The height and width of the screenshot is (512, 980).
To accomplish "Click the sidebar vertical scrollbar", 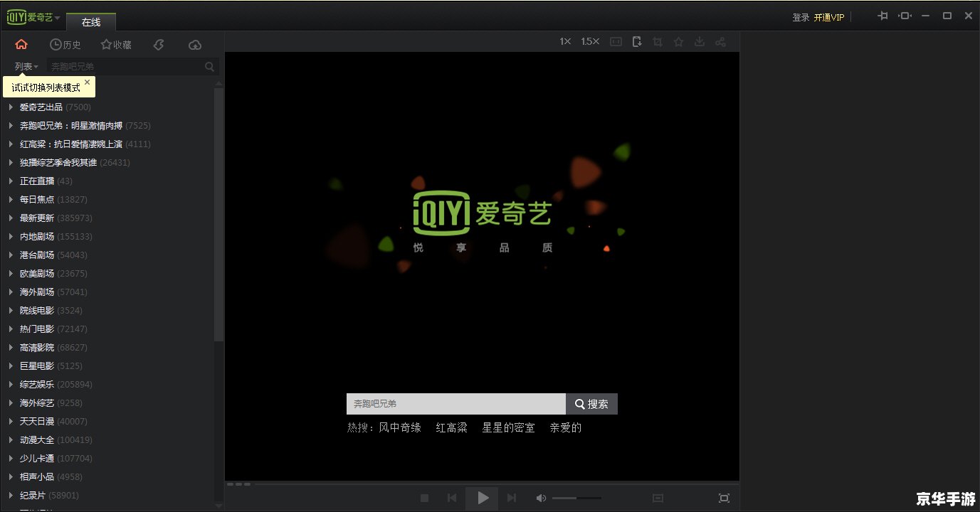I will tap(218, 213).
